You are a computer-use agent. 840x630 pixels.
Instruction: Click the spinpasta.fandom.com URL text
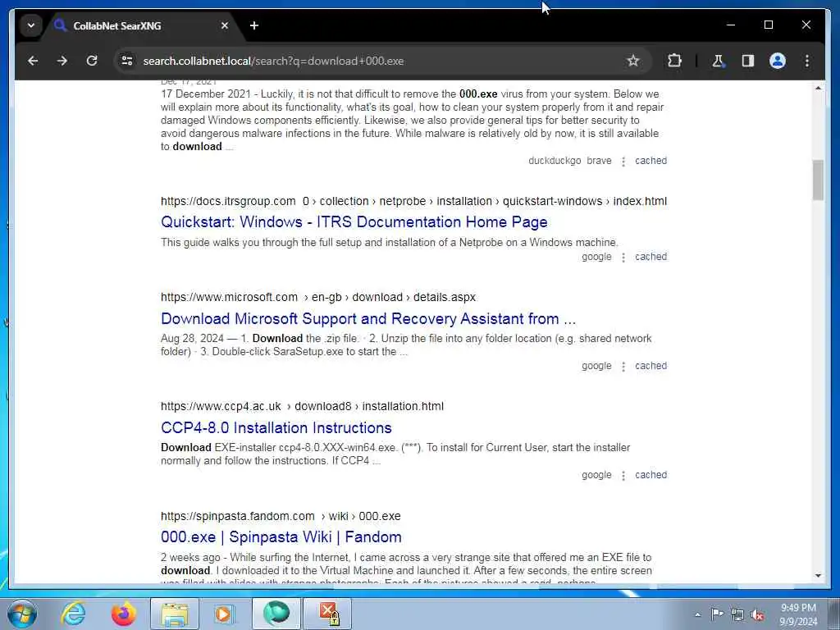pos(237,516)
